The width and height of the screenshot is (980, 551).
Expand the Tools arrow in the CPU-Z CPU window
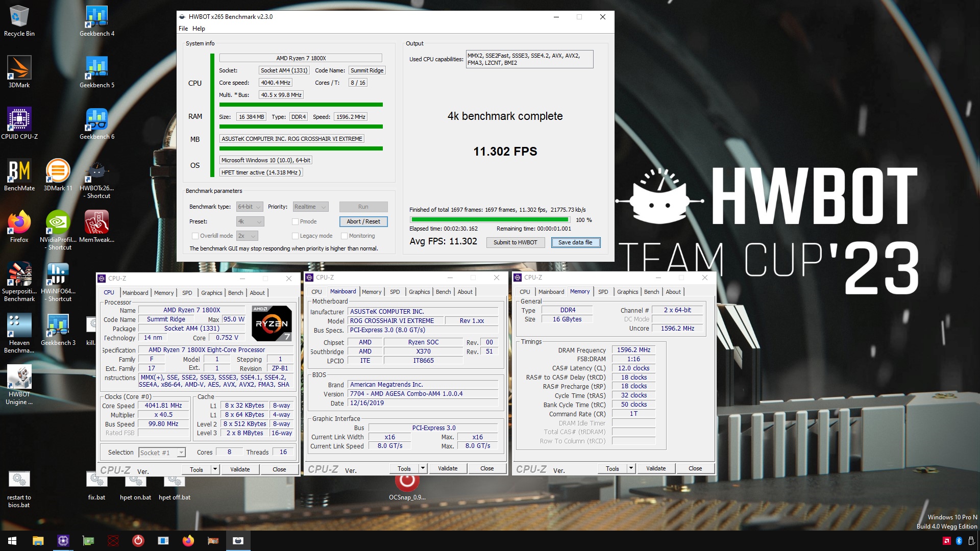tap(215, 469)
